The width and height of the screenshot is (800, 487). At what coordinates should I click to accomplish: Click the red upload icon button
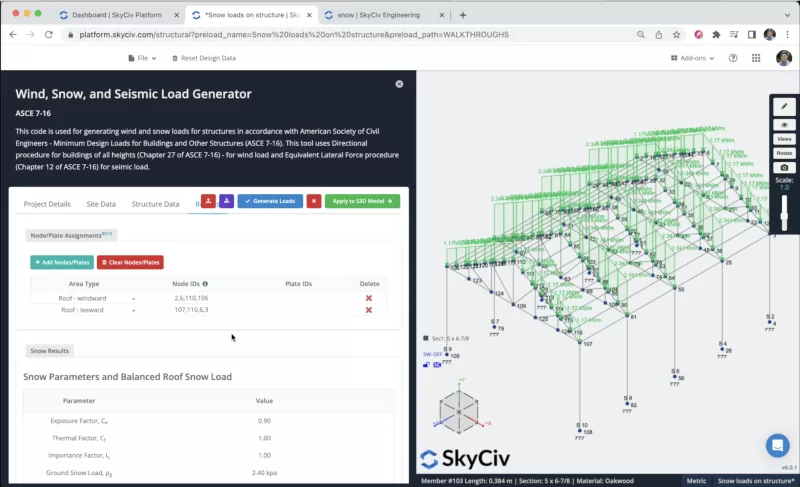208,201
